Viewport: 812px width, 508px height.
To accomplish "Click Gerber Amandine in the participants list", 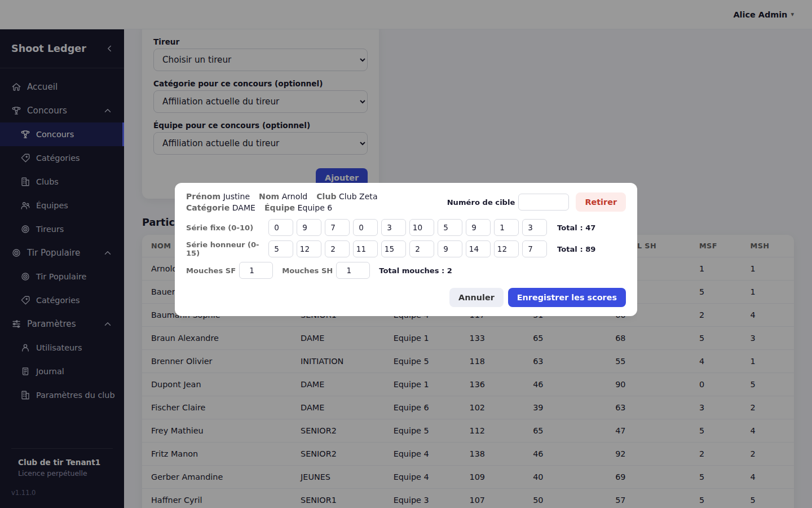I will click(x=187, y=477).
